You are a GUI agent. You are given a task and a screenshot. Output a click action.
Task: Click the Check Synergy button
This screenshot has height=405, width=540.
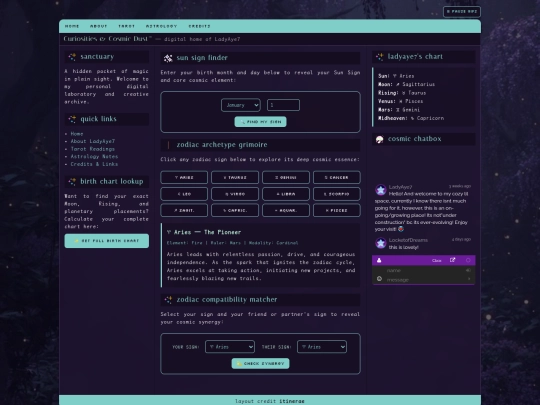pos(260,363)
